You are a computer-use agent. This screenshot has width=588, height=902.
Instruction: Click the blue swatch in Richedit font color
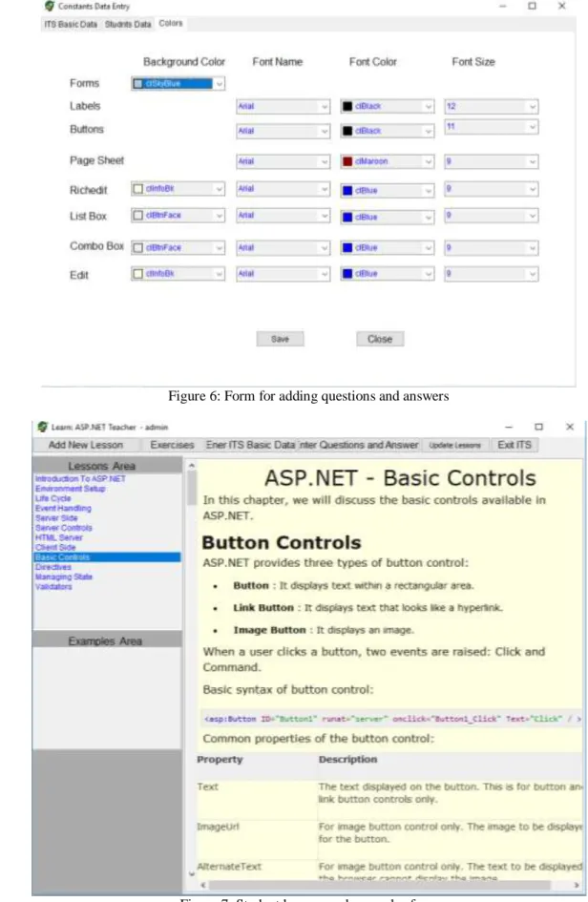(346, 190)
